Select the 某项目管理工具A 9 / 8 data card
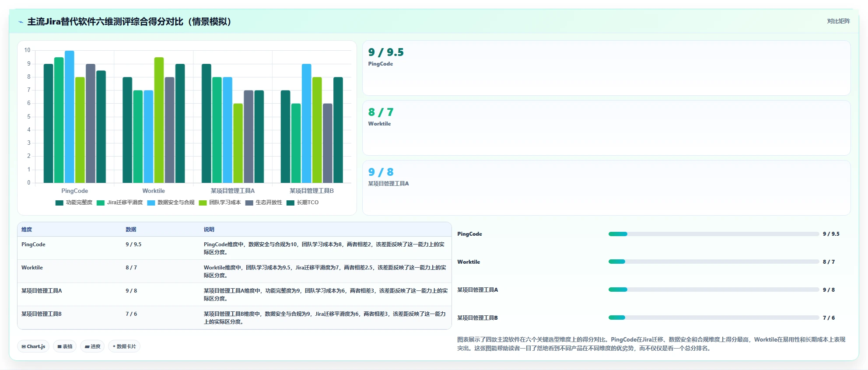This screenshot has width=868, height=370. (606, 188)
